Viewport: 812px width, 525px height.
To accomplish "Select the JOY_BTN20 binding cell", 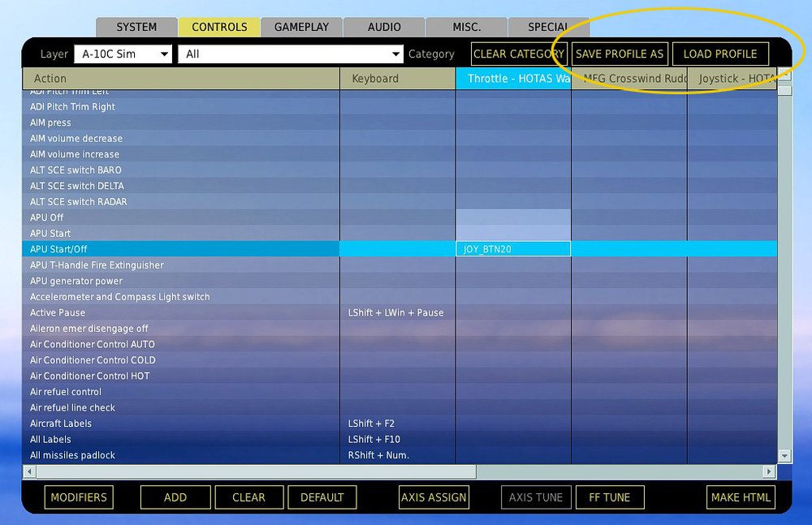I will point(513,249).
